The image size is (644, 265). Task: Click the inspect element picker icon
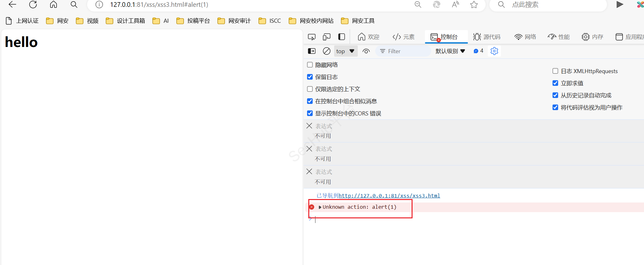[311, 37]
